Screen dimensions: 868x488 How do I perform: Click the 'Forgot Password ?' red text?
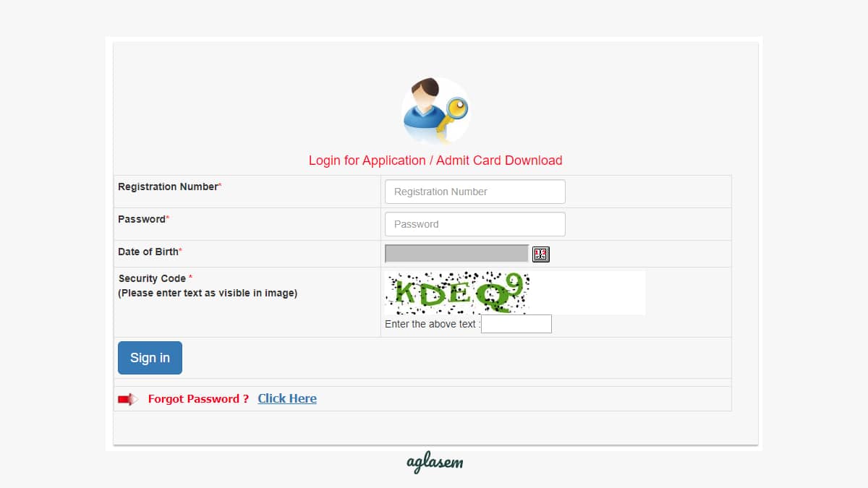[x=198, y=399]
